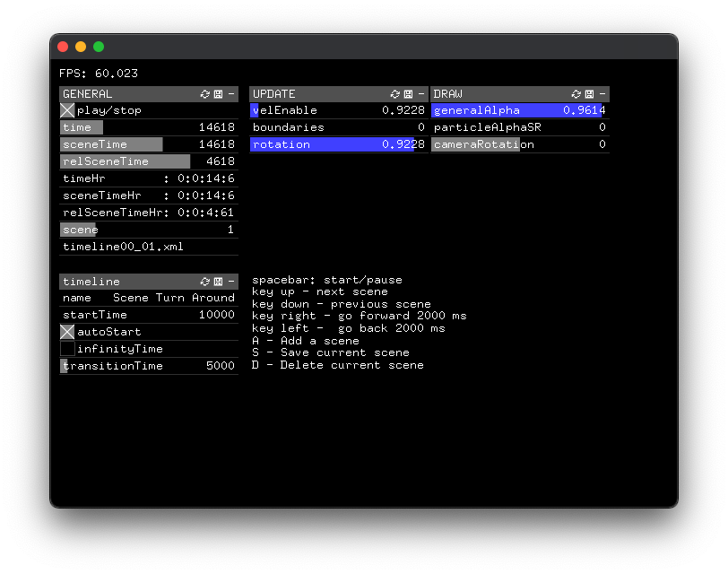Click the GENERAL panel load icon
Viewport: 728px width, 574px height.
205,94
